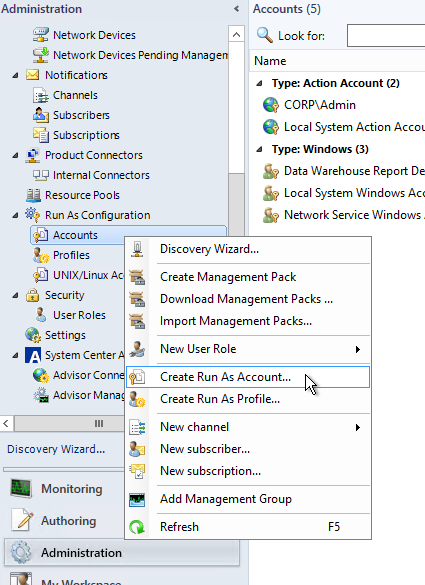
Task: Click the Network Devices icon in tree
Action: 40,35
